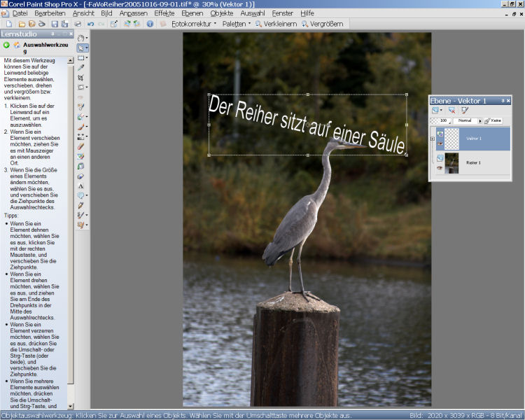Image resolution: width=525 pixels, height=420 pixels.
Task: Pick the Crop tool
Action: (81, 78)
